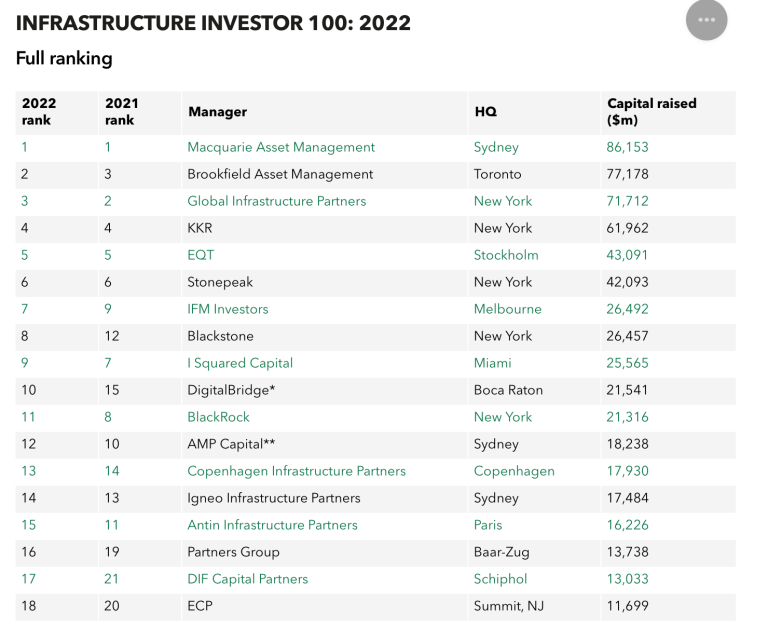This screenshot has width=768, height=627.
Task: Click the Stonepeak manager cell
Action: tap(220, 282)
